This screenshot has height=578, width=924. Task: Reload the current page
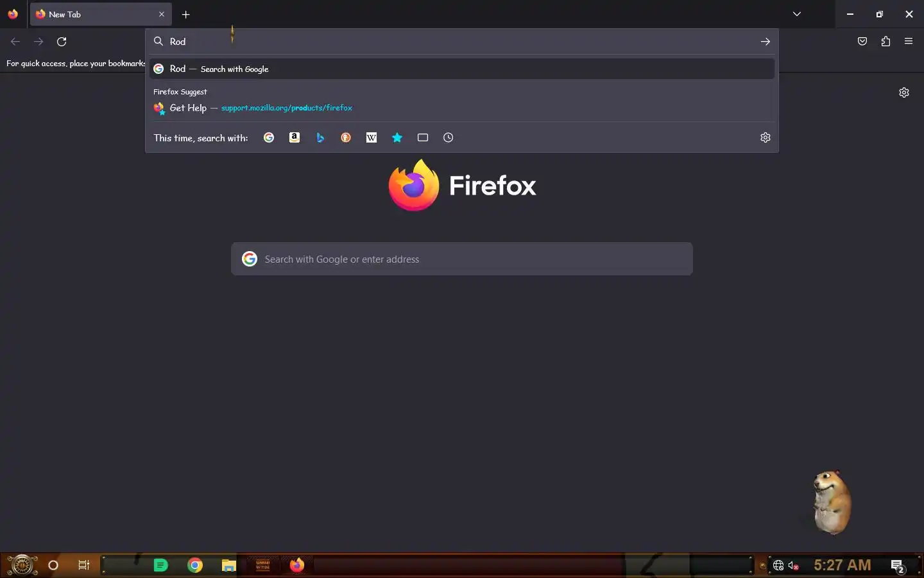pos(62,42)
